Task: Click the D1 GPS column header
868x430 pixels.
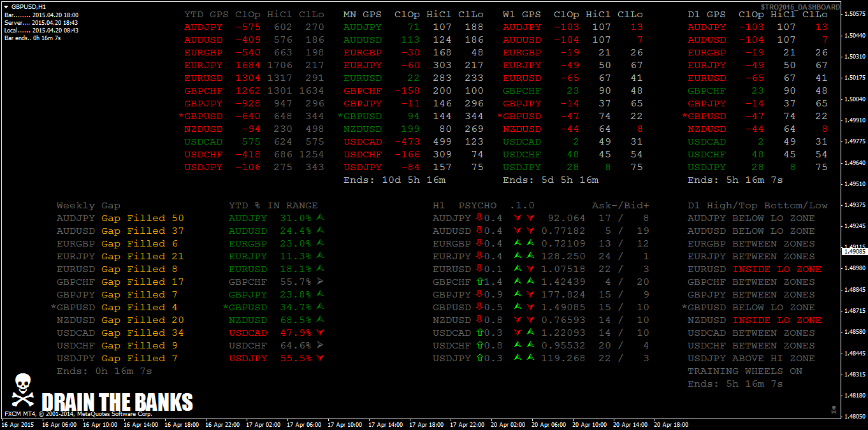Action: click(707, 14)
